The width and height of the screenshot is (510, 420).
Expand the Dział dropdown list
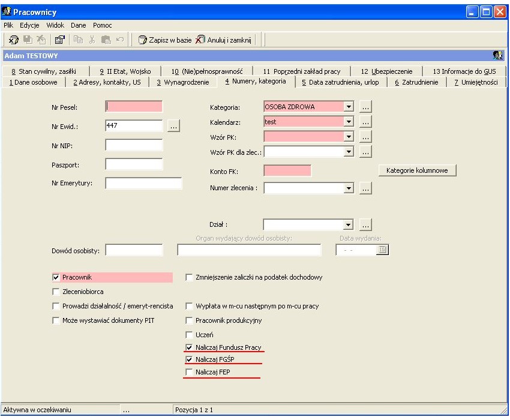[x=348, y=224]
